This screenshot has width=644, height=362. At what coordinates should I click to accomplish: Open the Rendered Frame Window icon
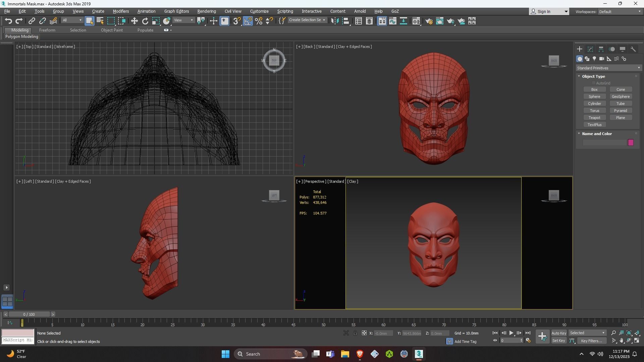[x=440, y=21]
